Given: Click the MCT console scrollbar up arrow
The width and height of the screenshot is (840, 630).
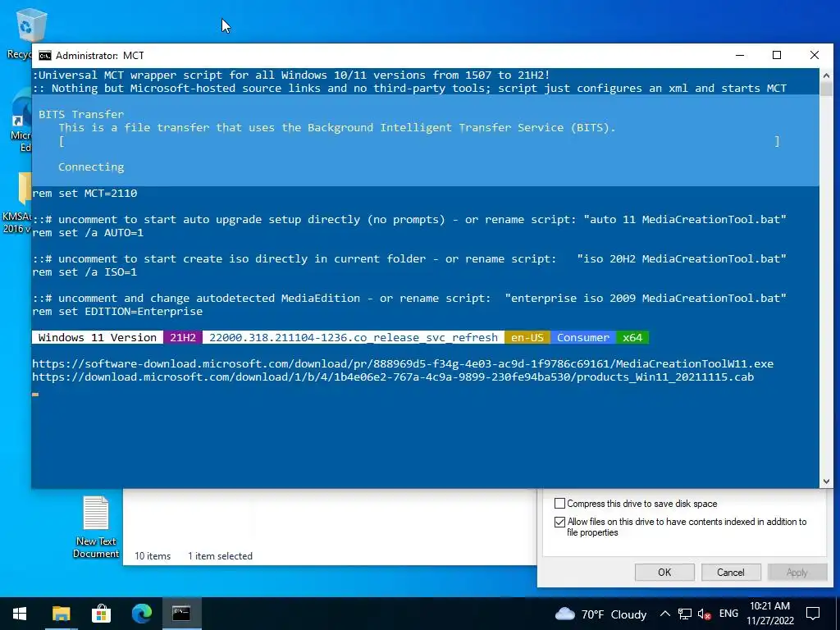Looking at the screenshot, I should point(826,75).
